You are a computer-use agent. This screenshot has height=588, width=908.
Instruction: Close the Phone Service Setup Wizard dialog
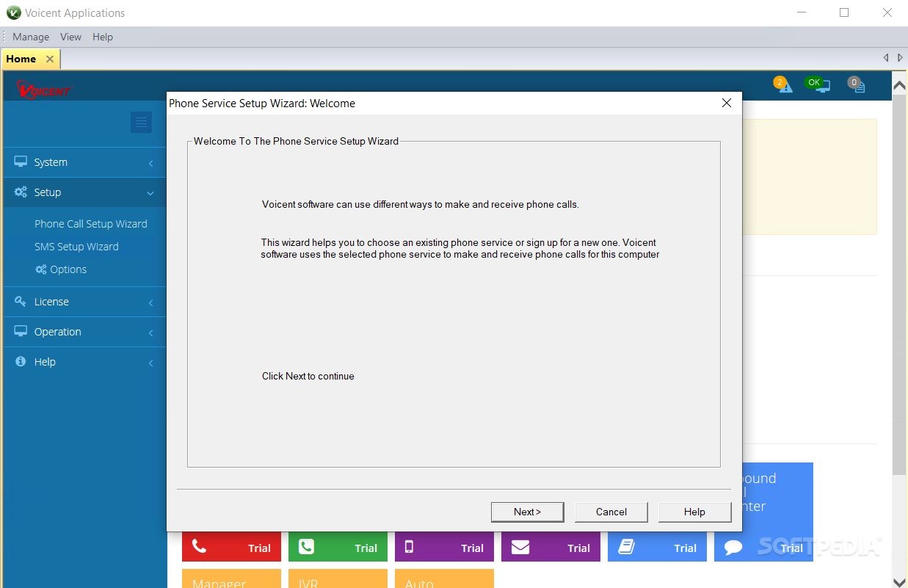coord(727,104)
